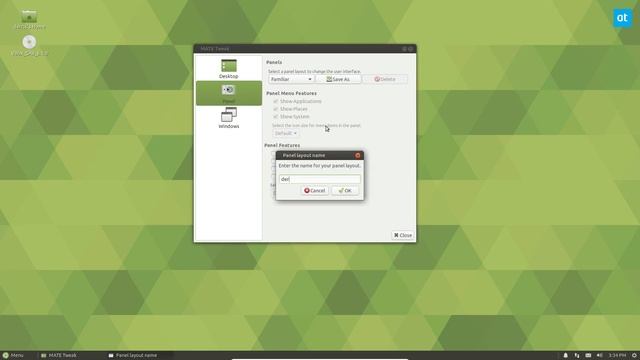Select the Panel section in sidebar
The width and height of the screenshot is (640, 360).
pos(229,93)
